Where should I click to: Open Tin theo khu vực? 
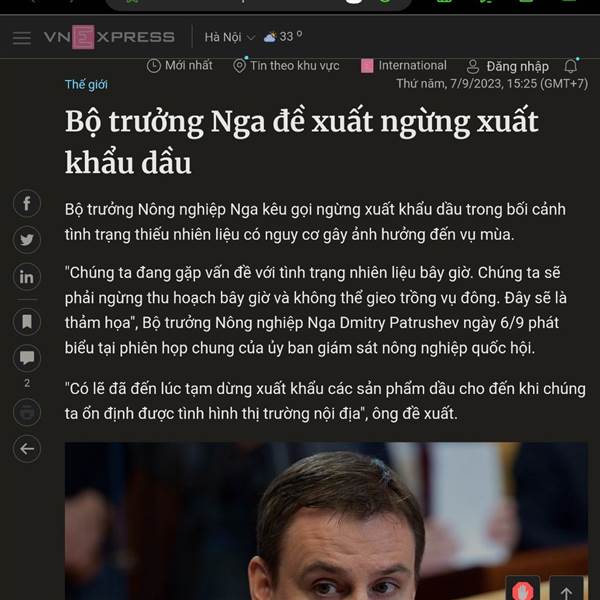tap(286, 66)
